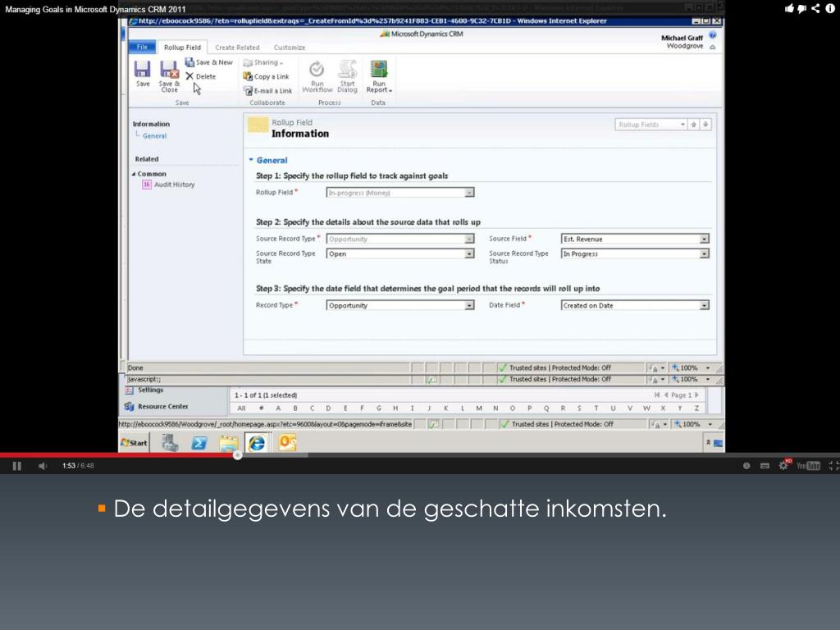840x630 pixels.
Task: Open the Record Type Opportunity dropdown
Action: [x=469, y=305]
